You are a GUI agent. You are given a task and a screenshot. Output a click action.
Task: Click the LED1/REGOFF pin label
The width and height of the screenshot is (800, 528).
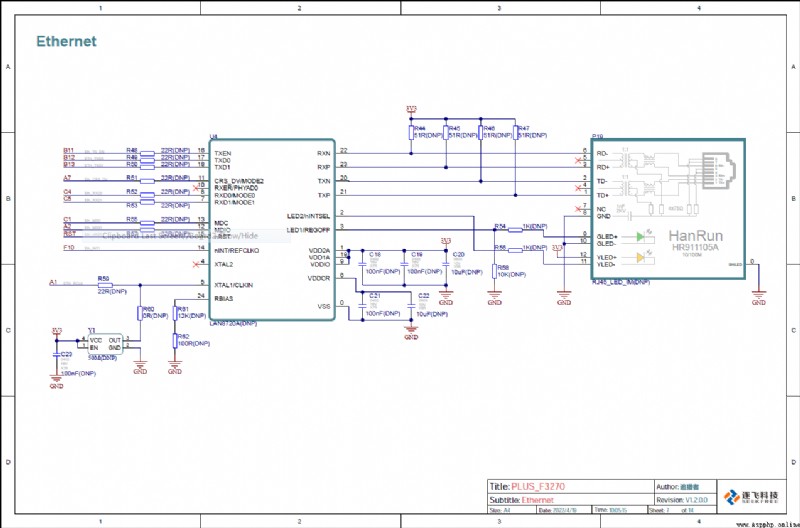tap(308, 230)
